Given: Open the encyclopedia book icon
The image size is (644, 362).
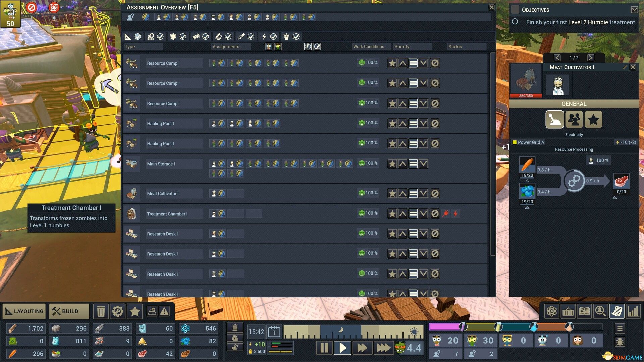Looking at the screenshot, I should click(x=584, y=311).
